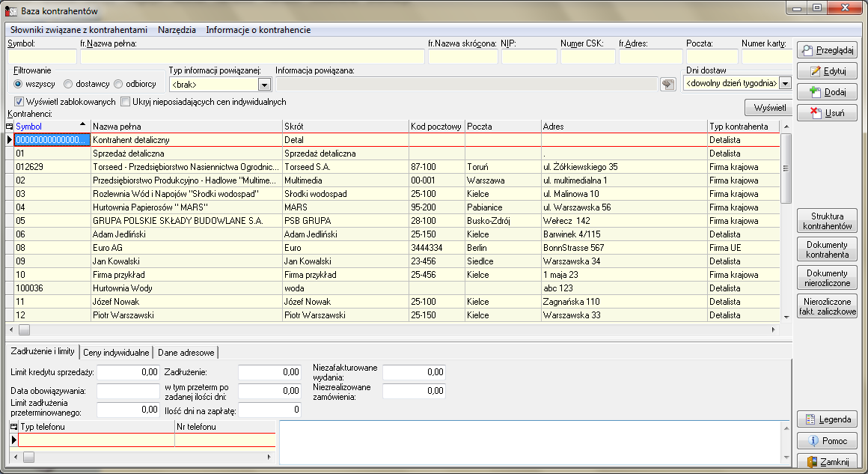Click the Symbol filter input field

point(42,56)
